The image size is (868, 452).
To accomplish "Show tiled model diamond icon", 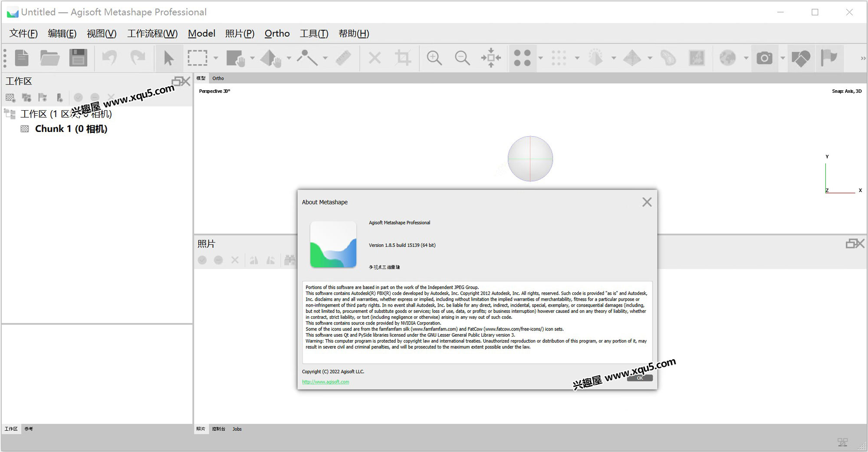I will click(x=632, y=58).
